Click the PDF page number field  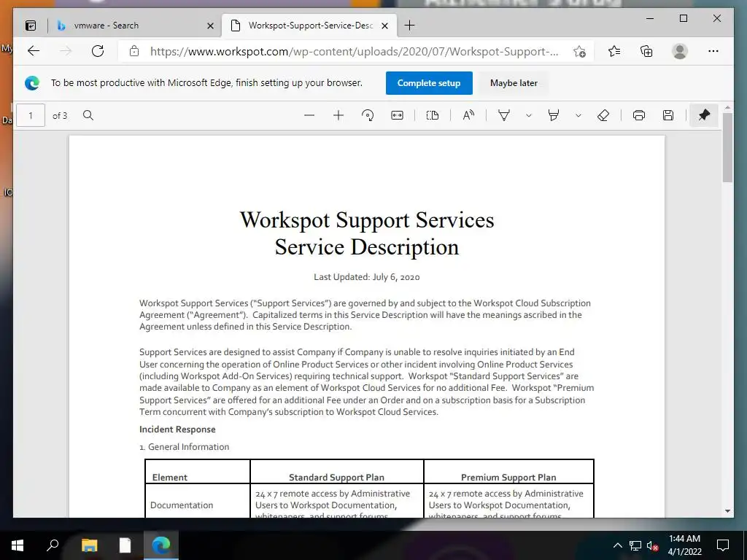point(31,115)
